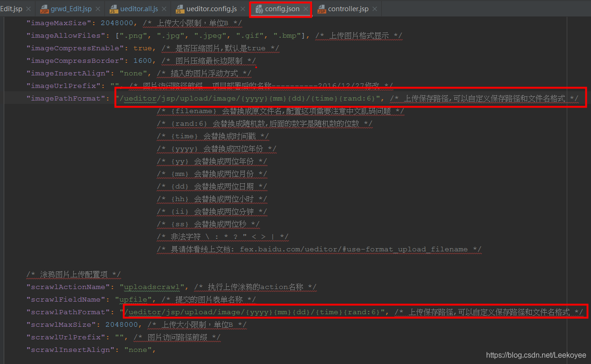Open the controller.jsp tab

click(x=348, y=9)
